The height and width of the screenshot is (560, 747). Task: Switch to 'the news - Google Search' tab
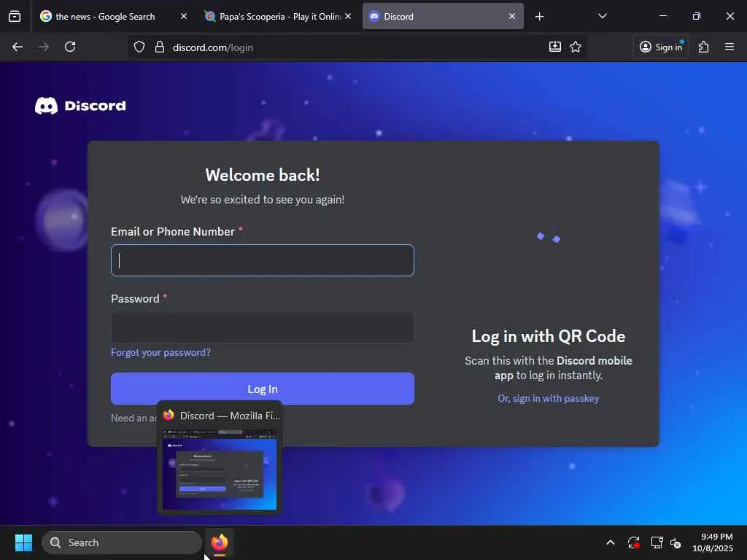point(113,16)
